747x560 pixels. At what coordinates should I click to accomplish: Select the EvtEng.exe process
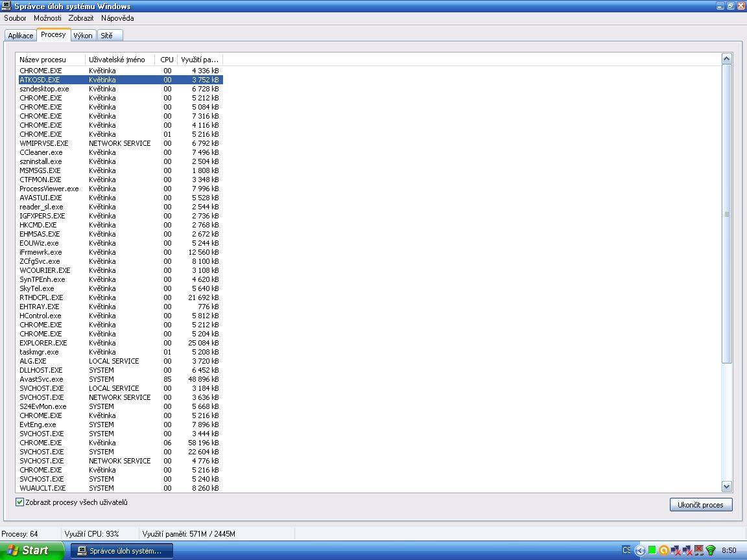point(121,425)
